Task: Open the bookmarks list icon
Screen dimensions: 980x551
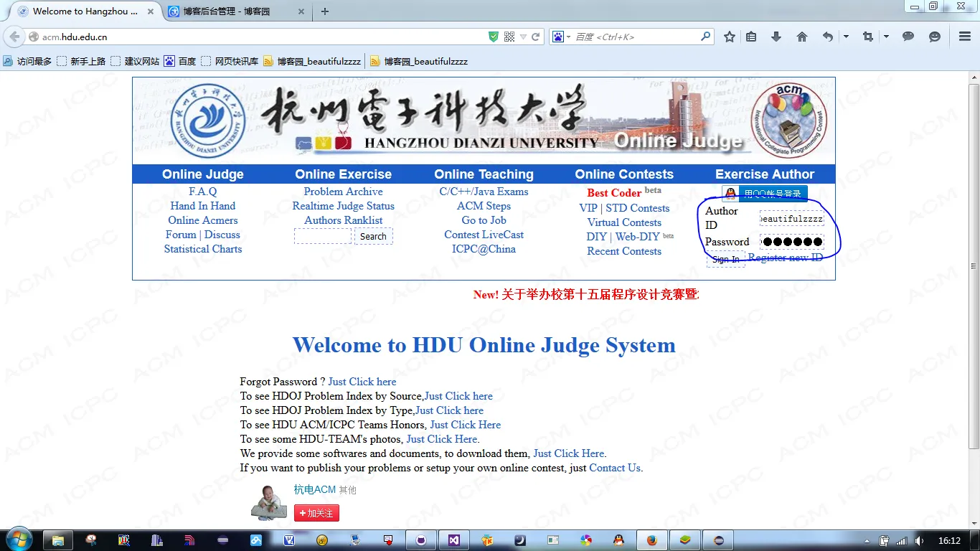Action: (x=751, y=37)
